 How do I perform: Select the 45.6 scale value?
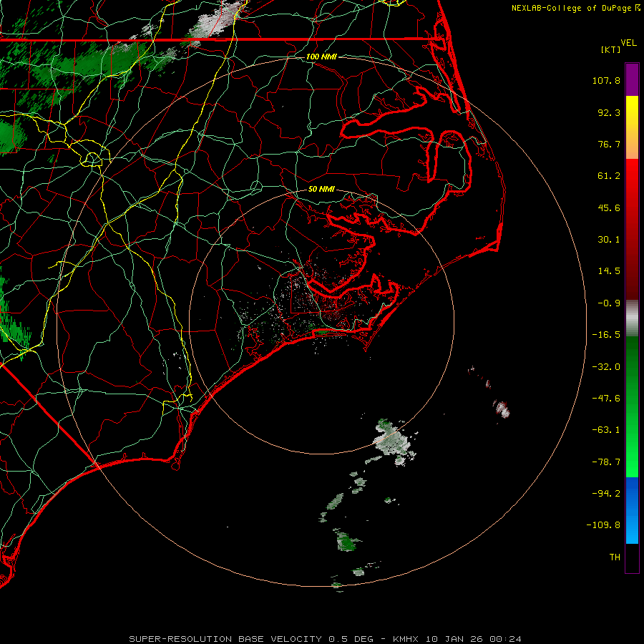coord(609,208)
